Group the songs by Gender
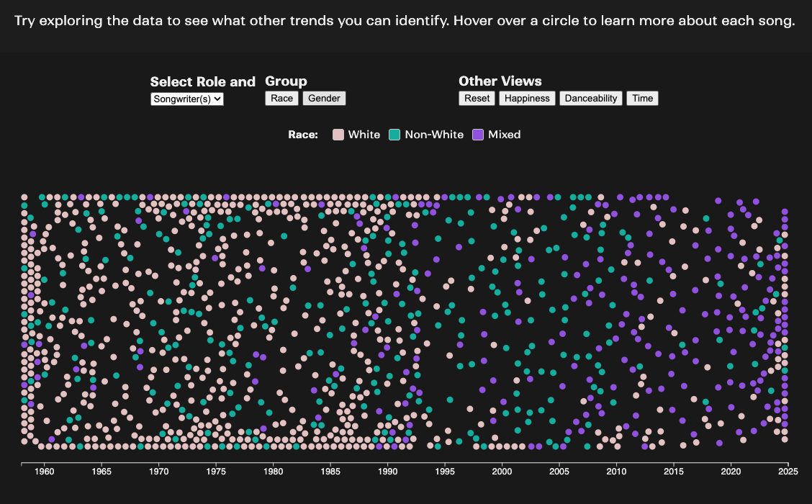Screen dimensions: 812x504 (324, 98)
